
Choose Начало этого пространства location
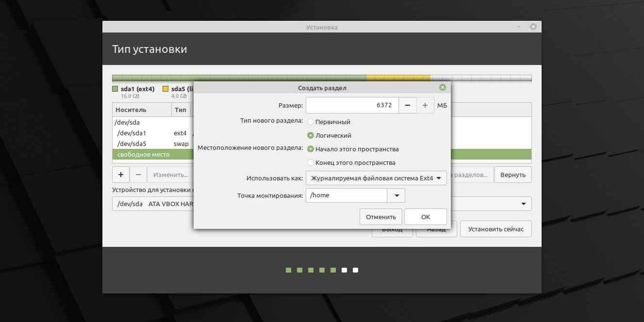[311, 149]
